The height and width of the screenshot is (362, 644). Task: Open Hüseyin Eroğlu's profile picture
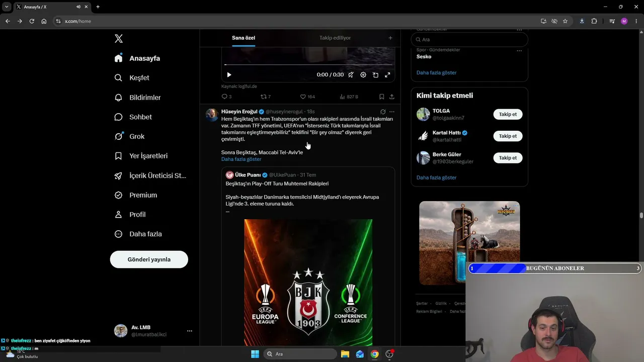coord(212,115)
